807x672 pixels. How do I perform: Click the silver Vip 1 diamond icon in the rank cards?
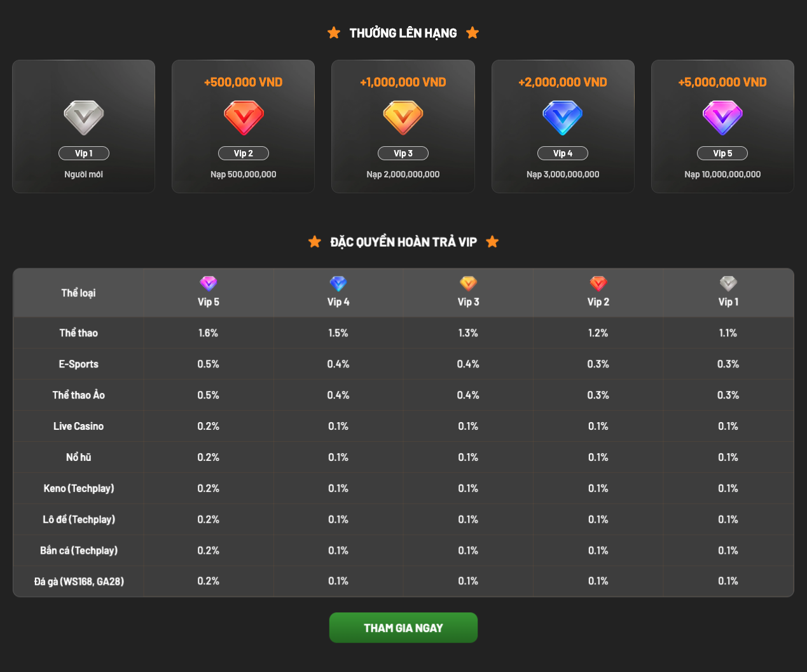coord(84,118)
